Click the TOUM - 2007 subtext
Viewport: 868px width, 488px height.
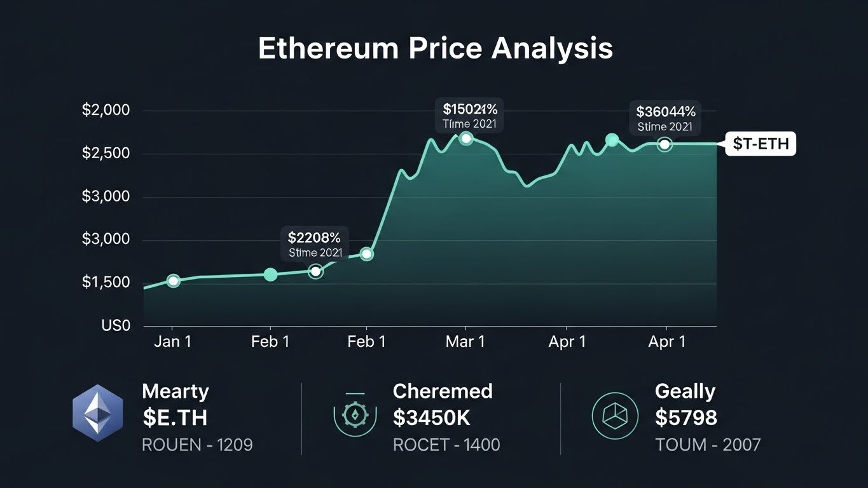[x=708, y=445]
